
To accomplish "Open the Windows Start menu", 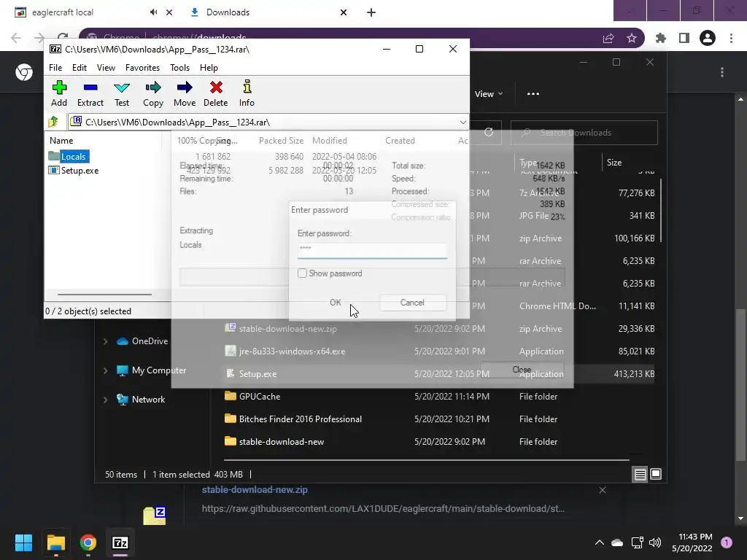I will coord(23,542).
